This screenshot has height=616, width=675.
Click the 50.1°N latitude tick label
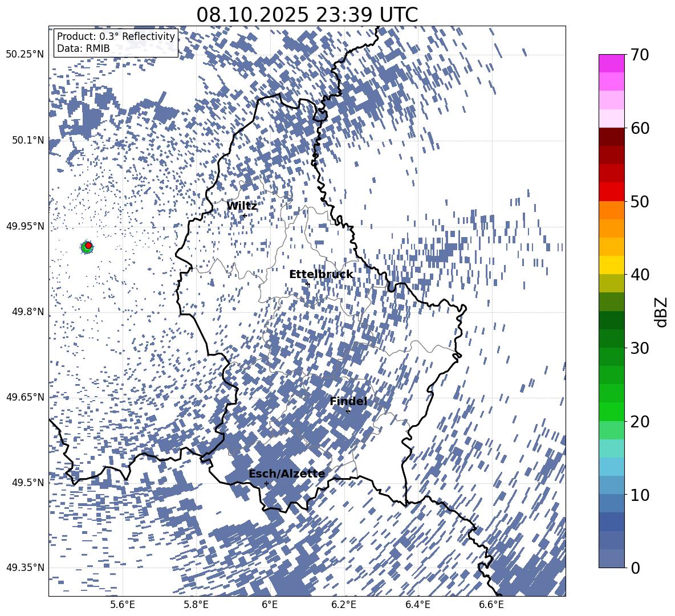tap(28, 140)
